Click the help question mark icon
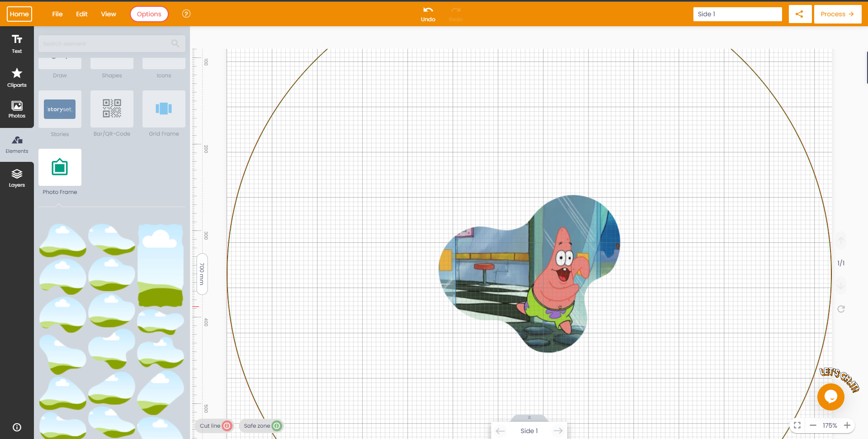 pyautogui.click(x=186, y=14)
